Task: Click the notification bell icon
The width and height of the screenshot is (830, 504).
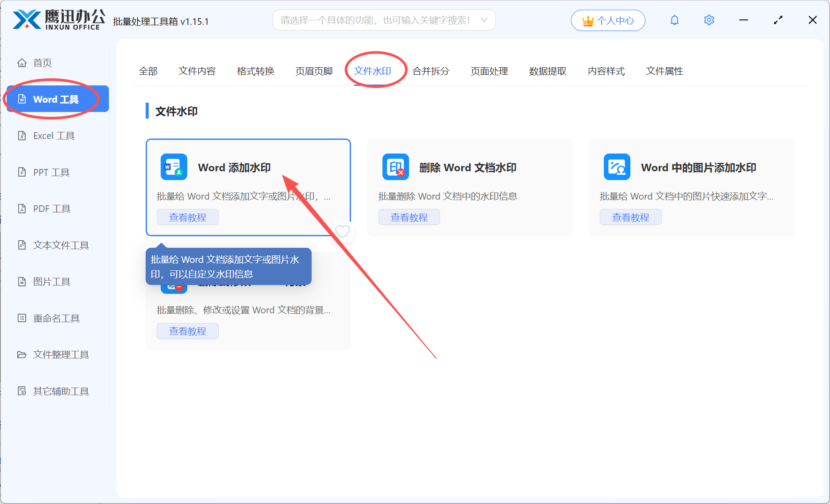Action: (x=674, y=20)
